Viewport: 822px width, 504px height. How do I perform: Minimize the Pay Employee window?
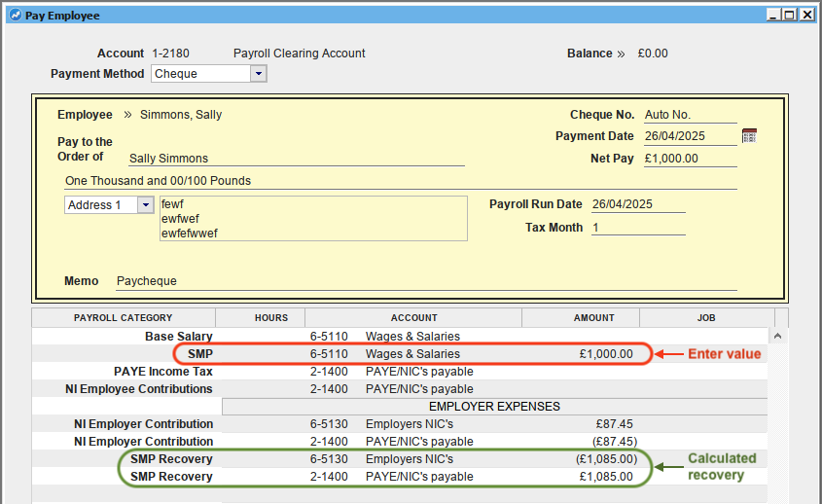[x=773, y=16]
